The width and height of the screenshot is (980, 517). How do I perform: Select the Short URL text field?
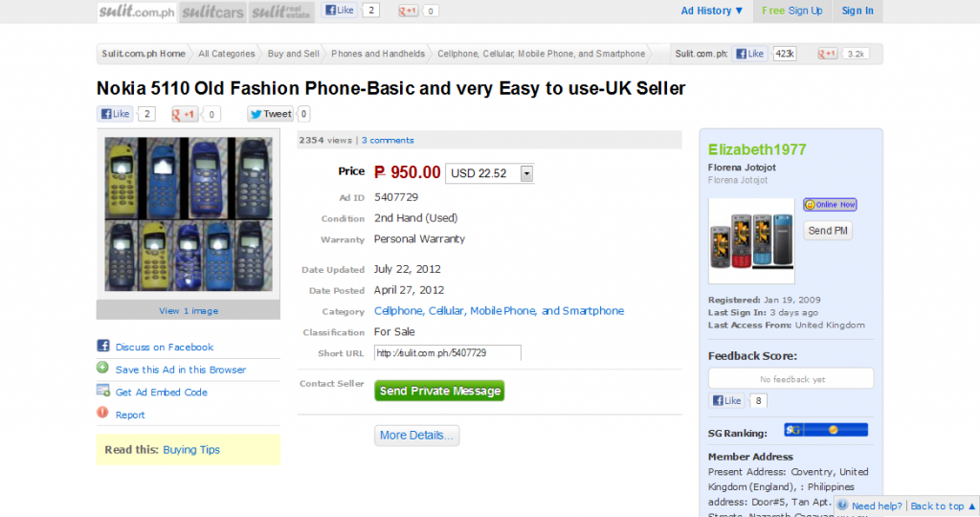pyautogui.click(x=448, y=353)
